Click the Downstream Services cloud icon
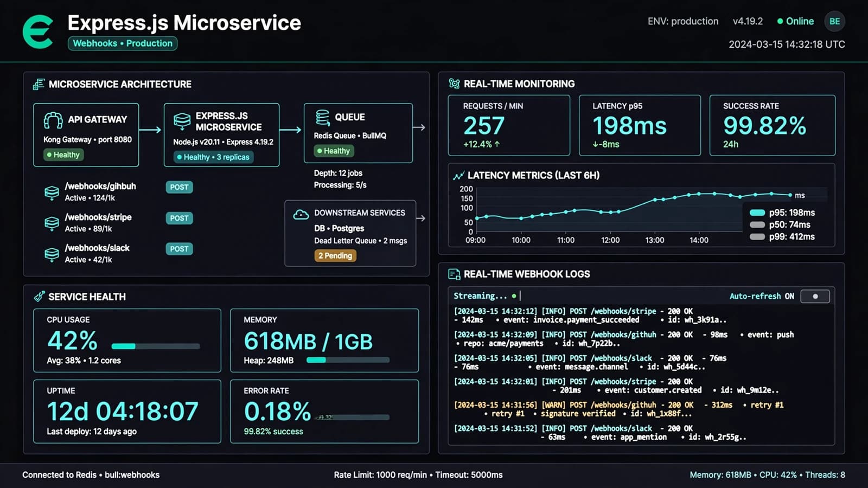The width and height of the screenshot is (868, 488). coord(301,214)
